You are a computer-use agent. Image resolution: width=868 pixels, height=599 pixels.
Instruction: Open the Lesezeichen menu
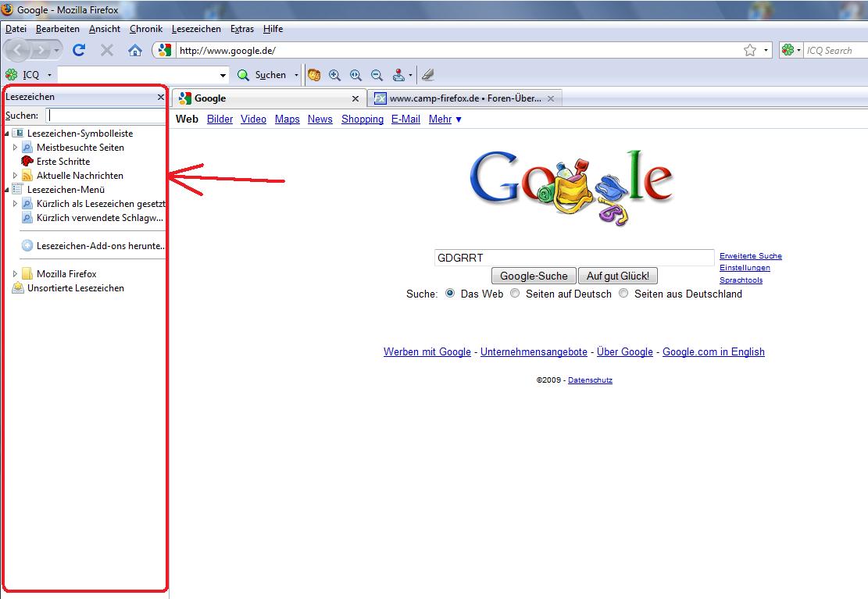196,29
